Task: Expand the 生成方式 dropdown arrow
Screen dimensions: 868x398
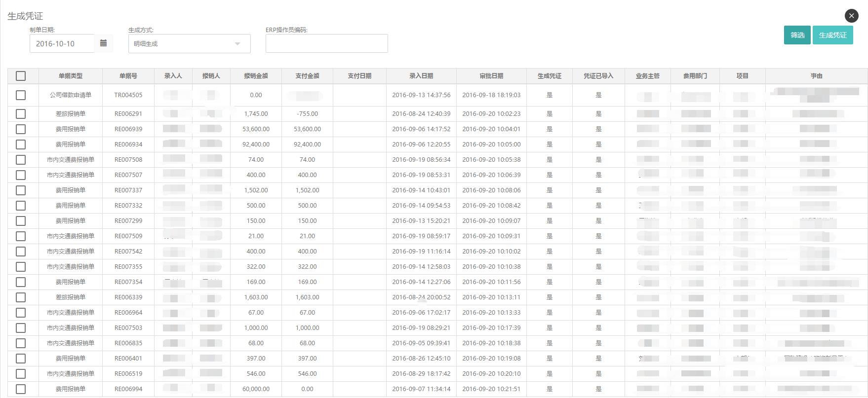Action: coord(237,44)
